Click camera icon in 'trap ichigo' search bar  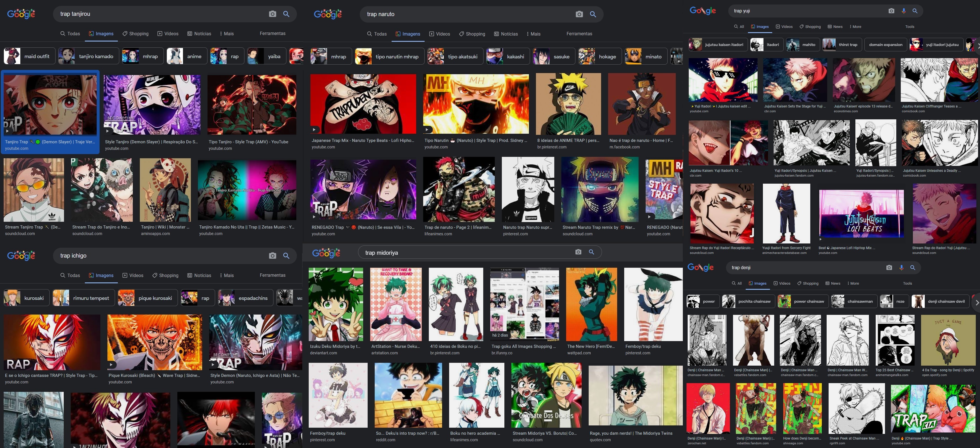272,255
